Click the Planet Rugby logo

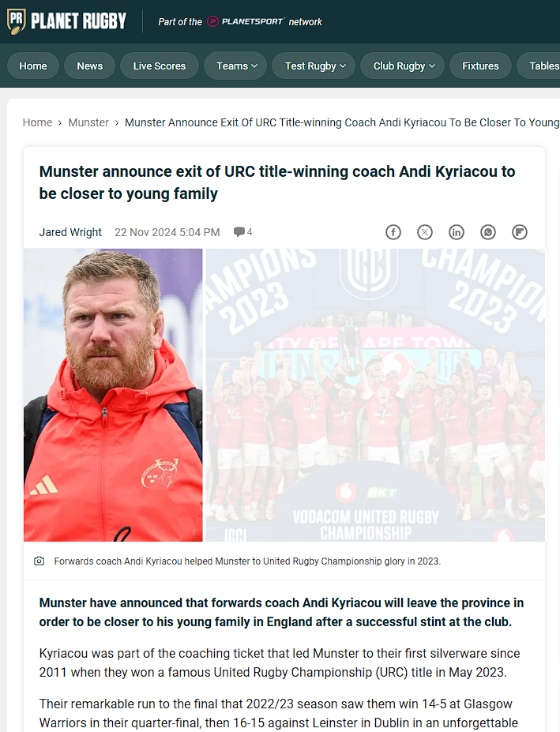tap(67, 21)
